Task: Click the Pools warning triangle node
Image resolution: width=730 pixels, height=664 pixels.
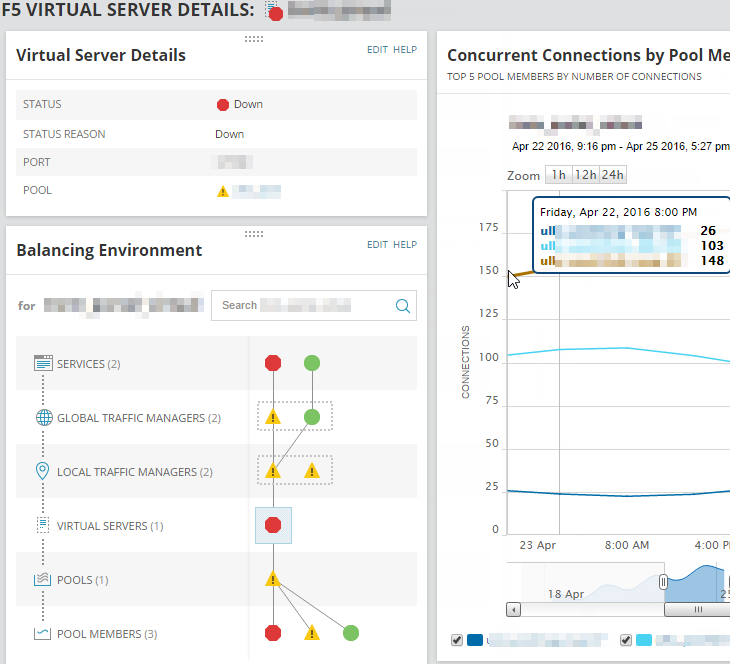Action: pyautogui.click(x=272, y=579)
